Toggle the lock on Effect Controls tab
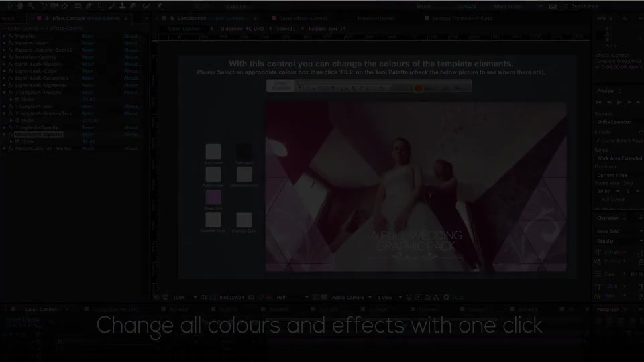The width and height of the screenshot is (644, 362). (47, 19)
